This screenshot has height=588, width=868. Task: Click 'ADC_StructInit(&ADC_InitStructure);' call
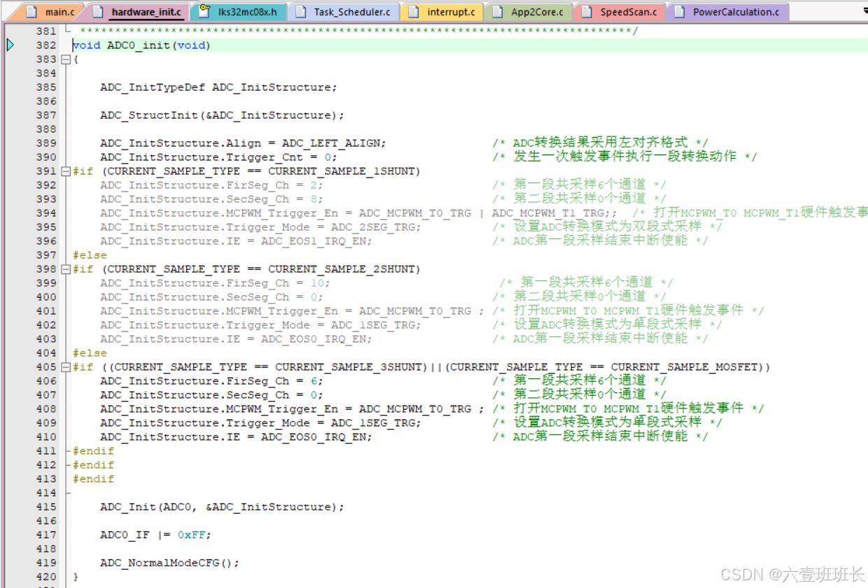[222, 115]
